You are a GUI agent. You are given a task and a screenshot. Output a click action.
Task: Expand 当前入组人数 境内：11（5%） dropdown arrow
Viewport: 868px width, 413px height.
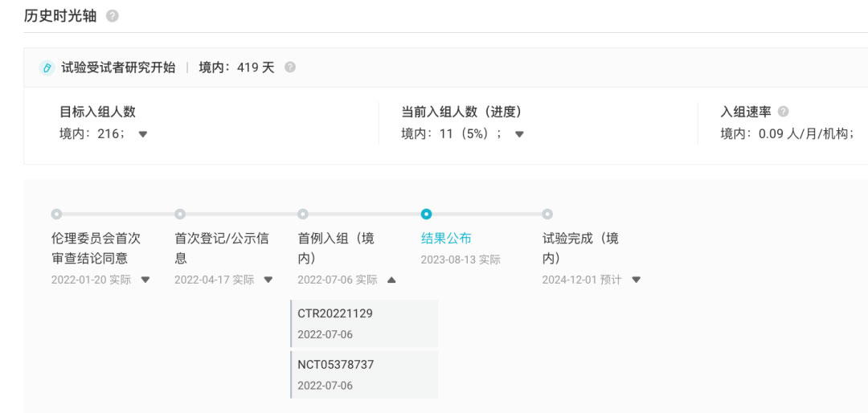[x=519, y=134]
